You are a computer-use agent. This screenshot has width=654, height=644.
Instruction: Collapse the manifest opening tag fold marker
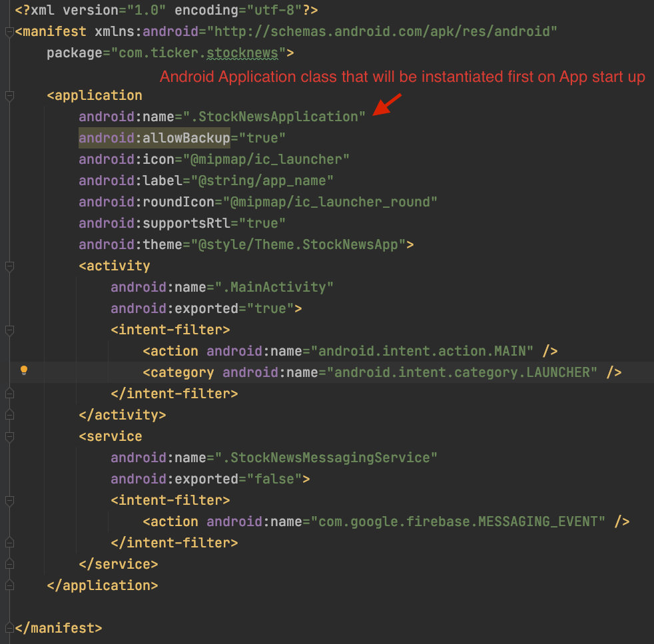click(x=9, y=32)
